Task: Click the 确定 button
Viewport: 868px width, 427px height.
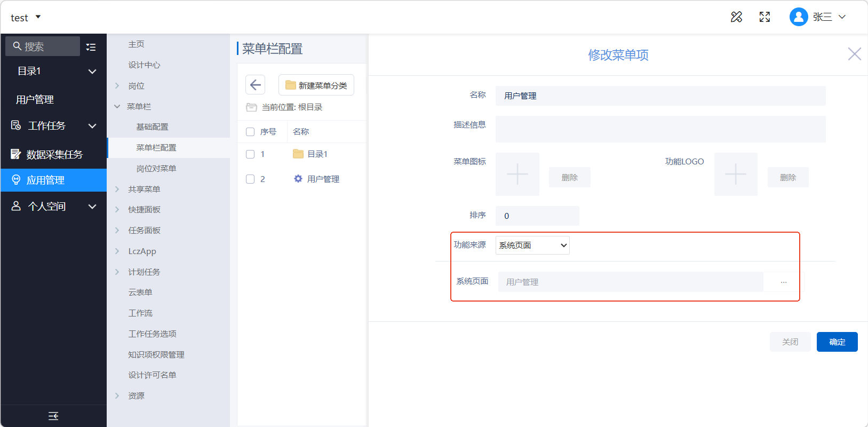Action: click(x=837, y=342)
